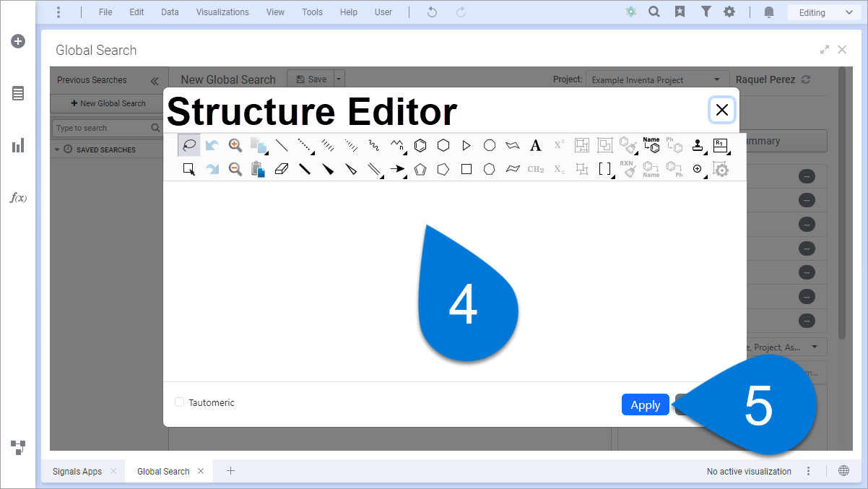
Task: Open the Visualizations menu
Action: (222, 12)
